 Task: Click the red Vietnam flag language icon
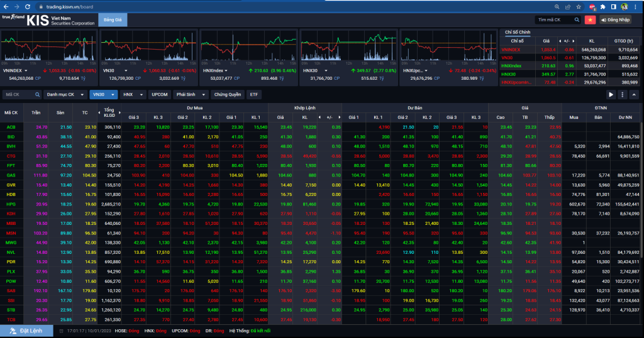(590, 20)
